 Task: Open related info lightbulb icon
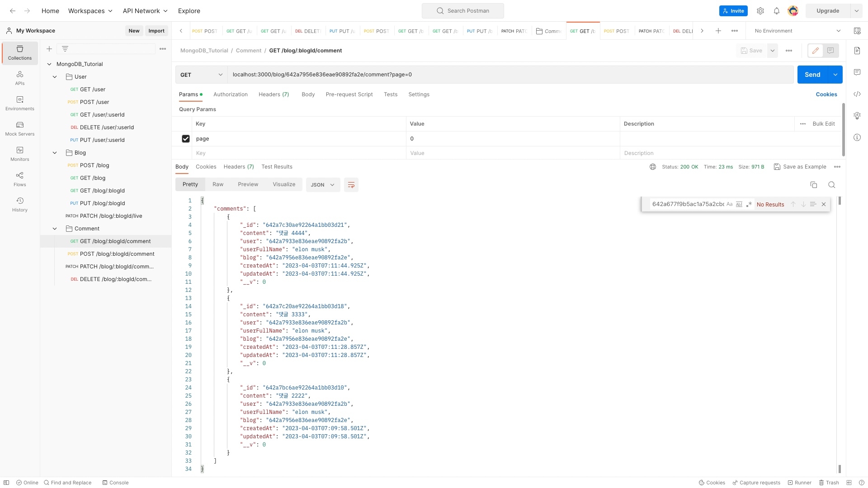857,116
